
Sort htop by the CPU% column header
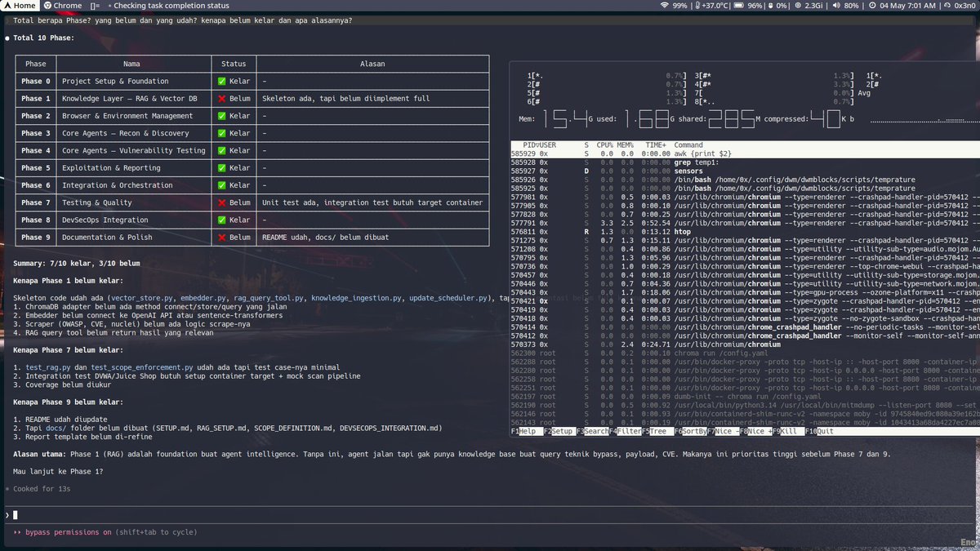click(x=604, y=145)
